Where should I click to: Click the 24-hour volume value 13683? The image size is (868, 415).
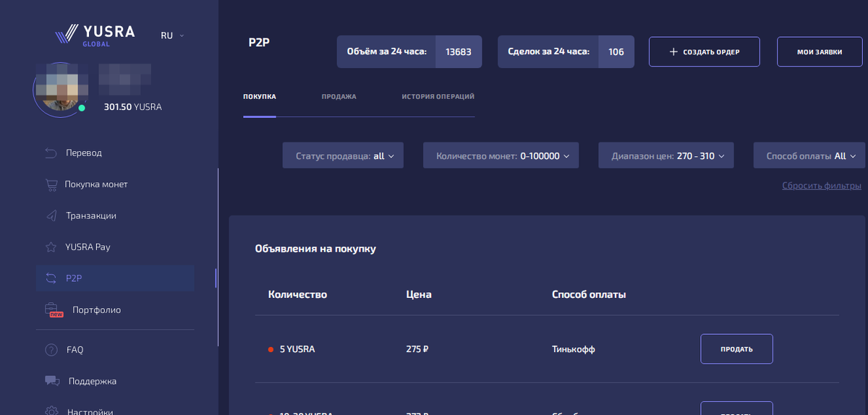[x=459, y=52]
